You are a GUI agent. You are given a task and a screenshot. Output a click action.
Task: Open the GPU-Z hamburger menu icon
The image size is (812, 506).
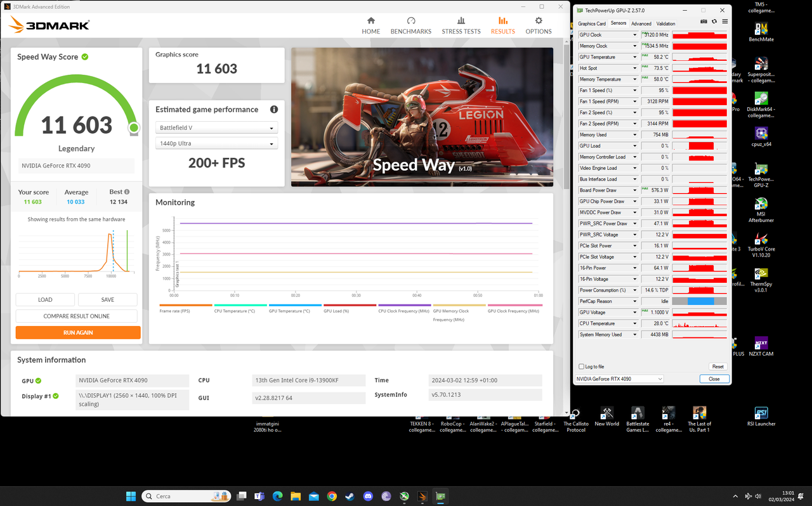(x=725, y=22)
